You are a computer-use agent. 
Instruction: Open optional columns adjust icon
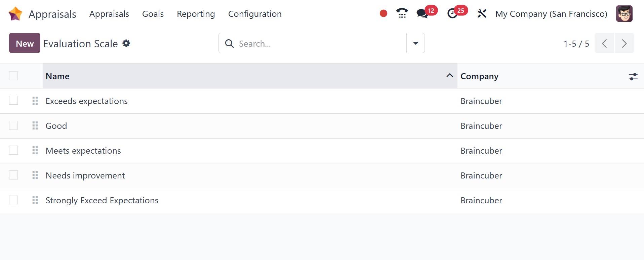click(x=633, y=76)
